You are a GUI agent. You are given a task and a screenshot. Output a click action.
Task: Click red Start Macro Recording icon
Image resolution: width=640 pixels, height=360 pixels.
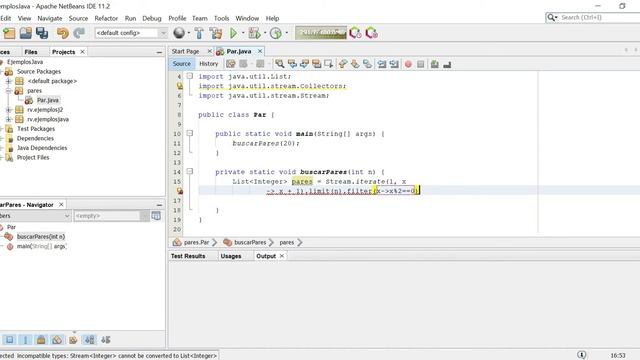pos(408,64)
